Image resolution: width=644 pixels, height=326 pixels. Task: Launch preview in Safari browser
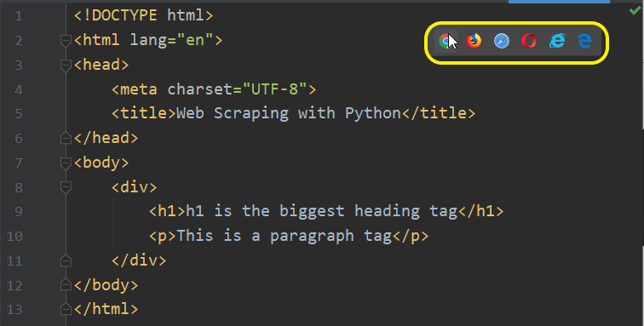point(502,41)
